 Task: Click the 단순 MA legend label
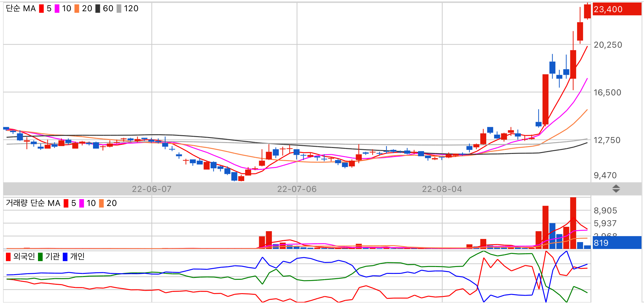[x=21, y=8]
